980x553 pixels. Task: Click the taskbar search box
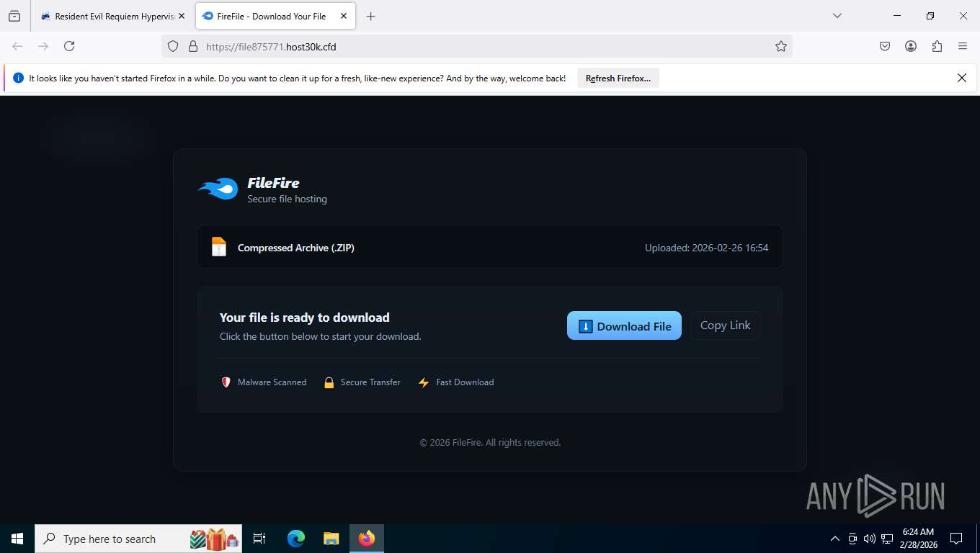(x=138, y=539)
